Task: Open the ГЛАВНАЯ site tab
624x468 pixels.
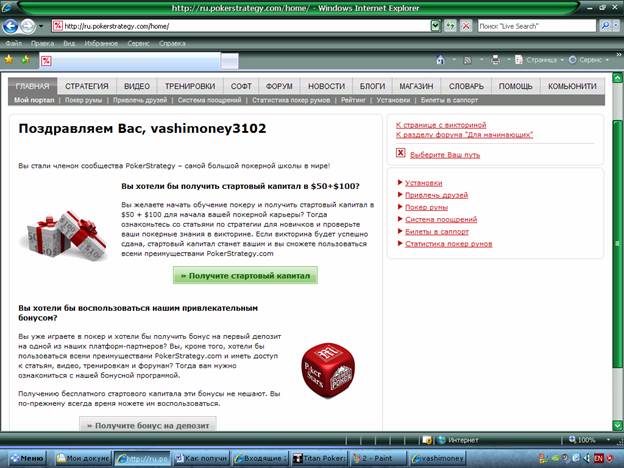Action: 33,86
